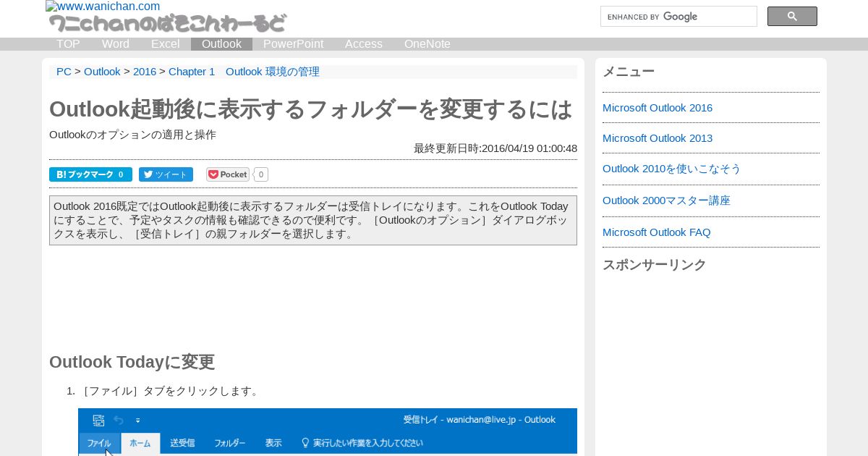Click the Hatena Bookmark share button
Viewport: 868px width, 456px height.
click(x=90, y=174)
